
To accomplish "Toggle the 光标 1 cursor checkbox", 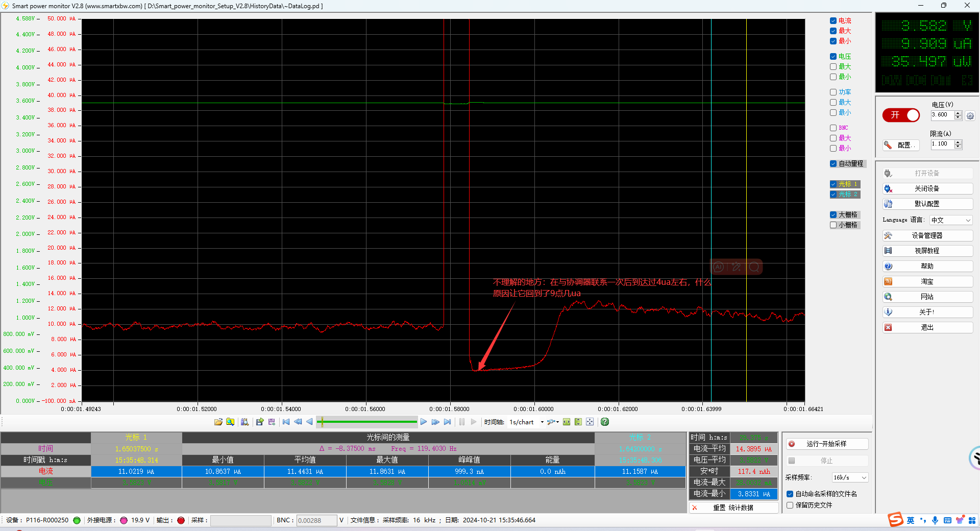I will coord(833,184).
